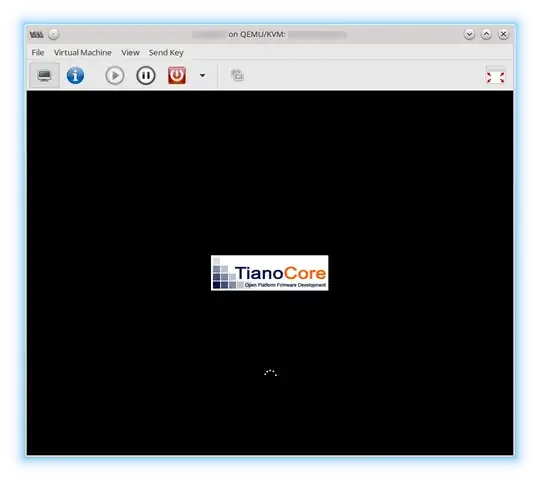This screenshot has width=540, height=482.
Task: Click inside the TianoCore boot console
Action: click(x=270, y=273)
